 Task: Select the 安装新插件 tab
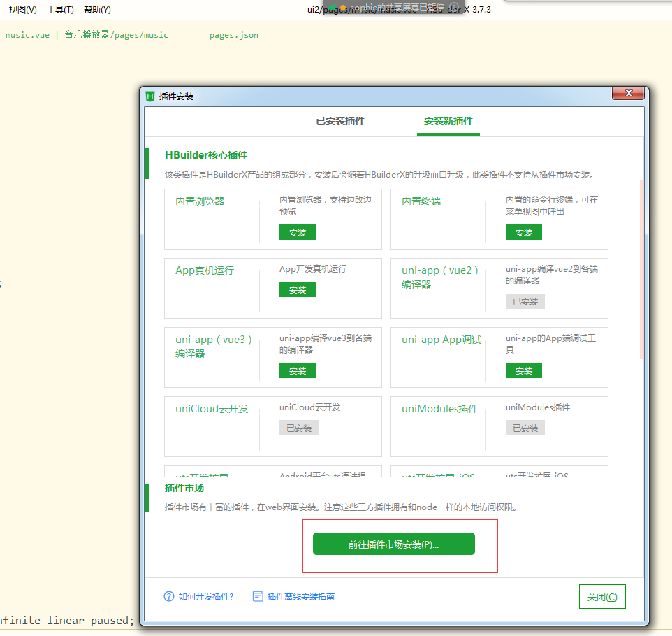(x=448, y=122)
